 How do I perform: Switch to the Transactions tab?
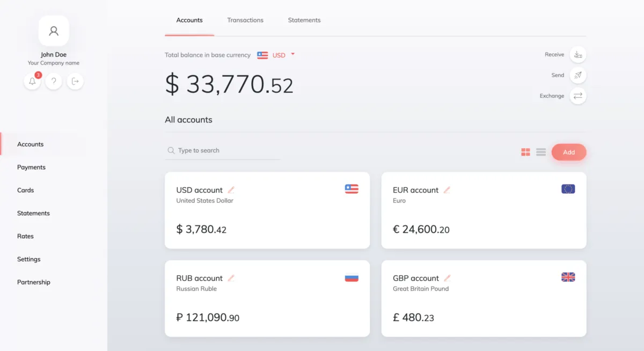tap(245, 20)
